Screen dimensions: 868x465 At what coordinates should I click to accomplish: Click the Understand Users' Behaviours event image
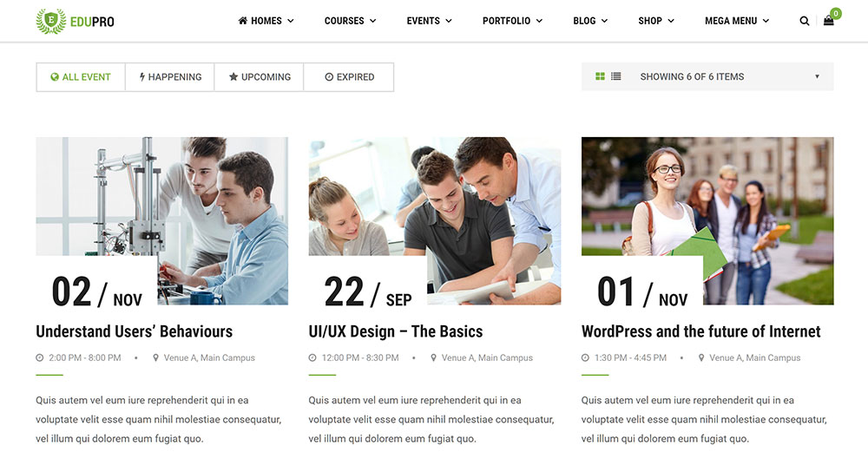click(x=161, y=221)
